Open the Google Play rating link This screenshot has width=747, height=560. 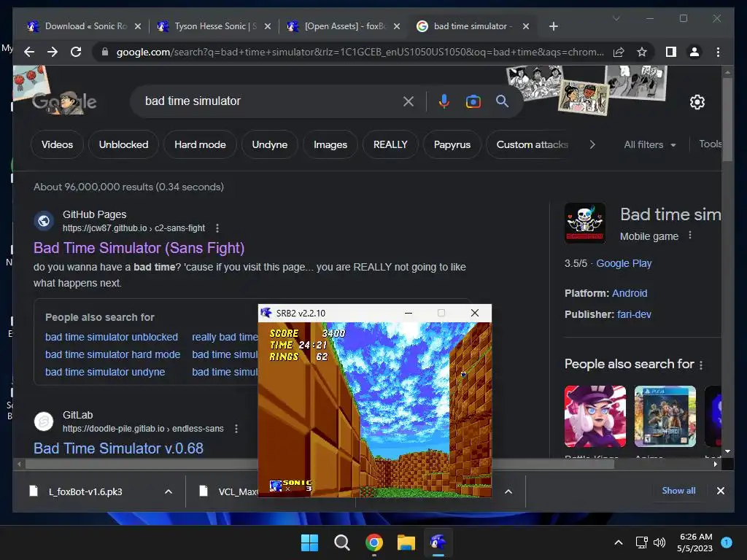pyautogui.click(x=624, y=263)
